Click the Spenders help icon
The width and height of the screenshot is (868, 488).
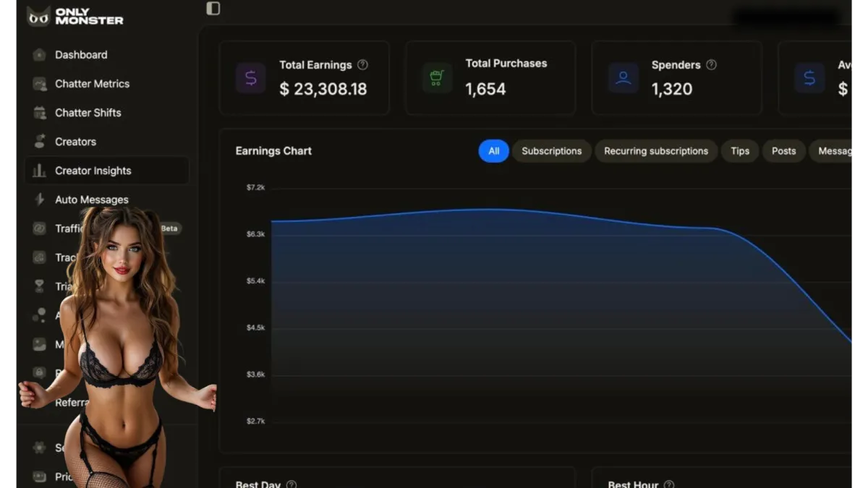click(712, 64)
